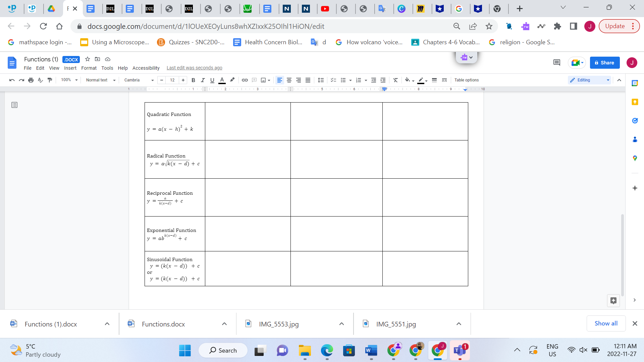This screenshot has width=644, height=362.
Task: Open the Format menu
Action: coord(89,68)
